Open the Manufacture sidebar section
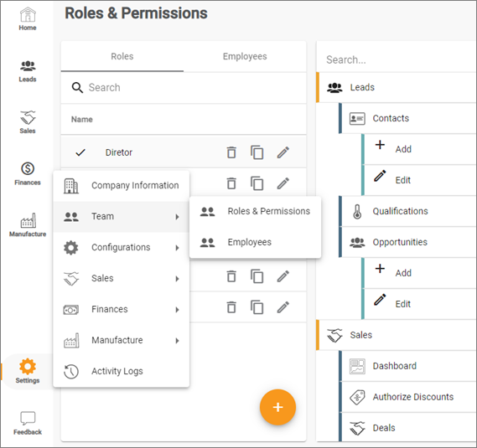 pyautogui.click(x=28, y=225)
